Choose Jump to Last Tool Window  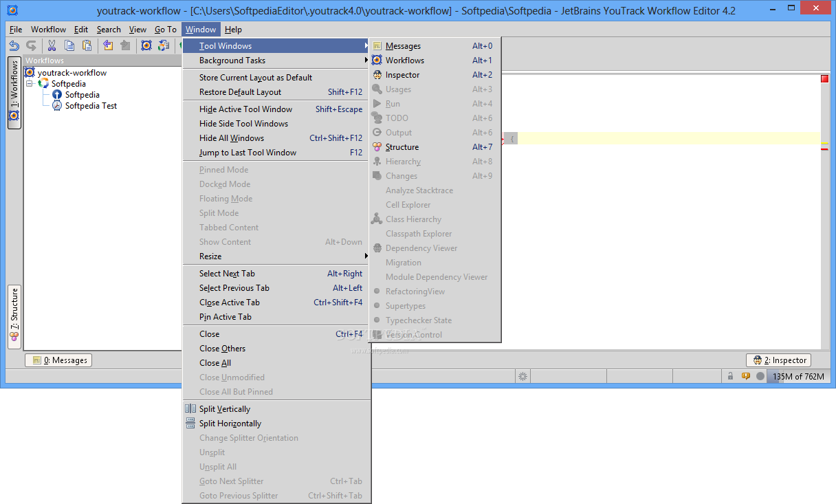(276, 153)
